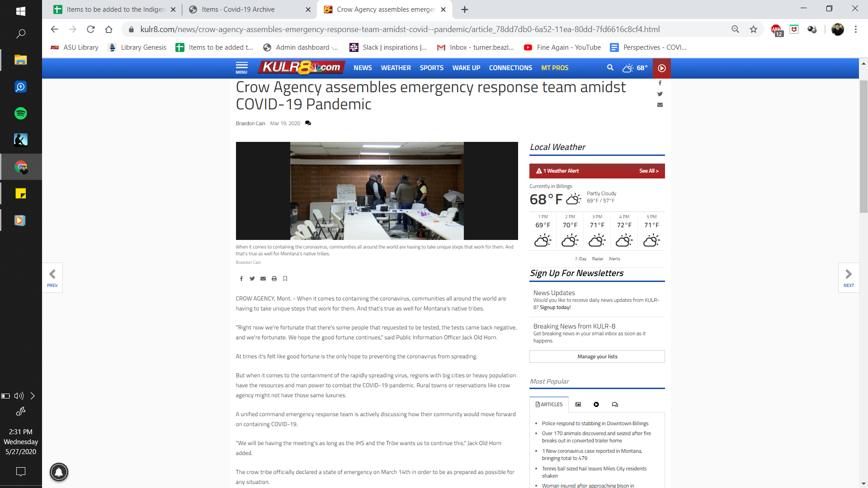The width and height of the screenshot is (868, 488).
Task: Open the article comments bubble icon
Action: click(x=308, y=123)
